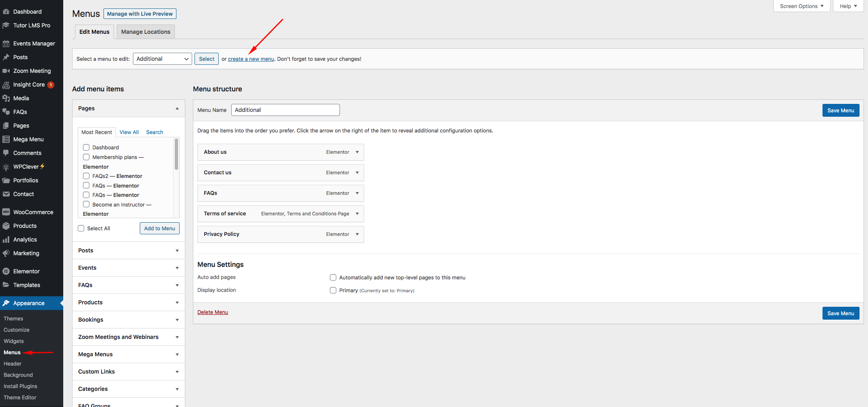Enable automatically add new top-level pages
The image size is (868, 407).
(x=333, y=277)
